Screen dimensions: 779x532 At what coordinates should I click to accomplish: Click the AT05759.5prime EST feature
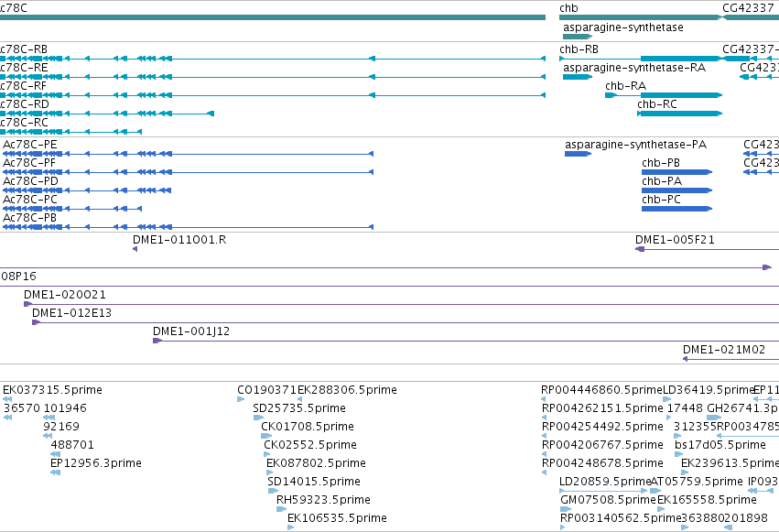point(655,491)
